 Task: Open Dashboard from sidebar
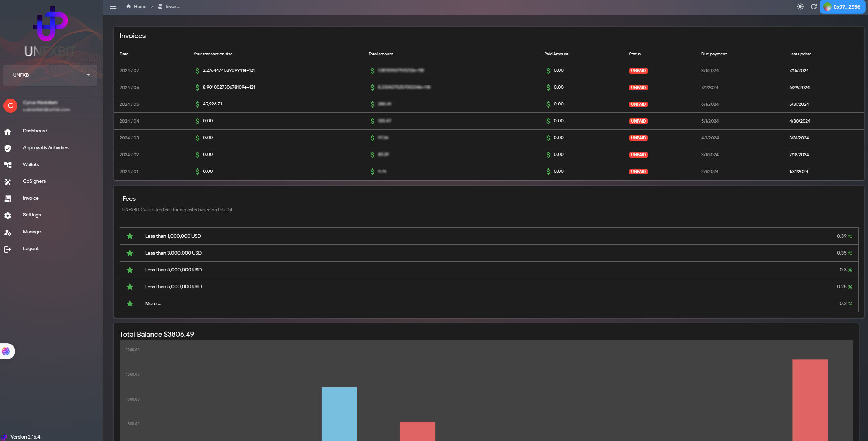35,131
